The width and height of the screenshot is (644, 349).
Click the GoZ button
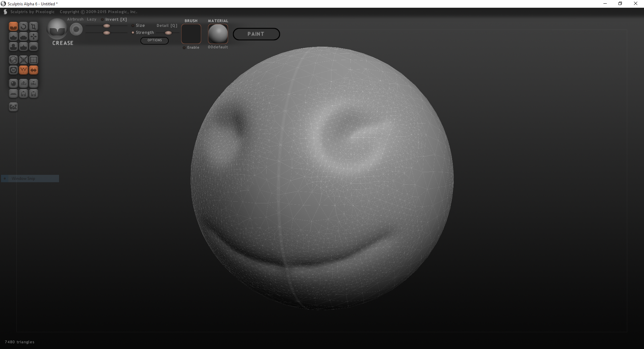[13, 107]
